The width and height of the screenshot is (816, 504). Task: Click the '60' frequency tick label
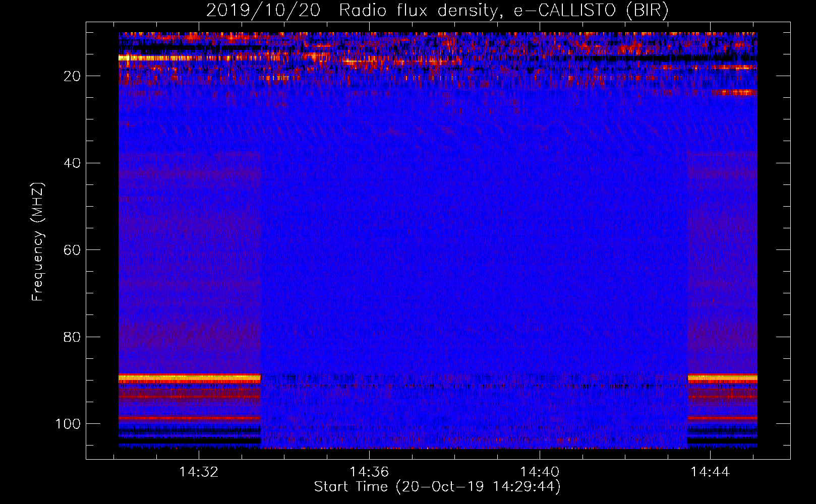pyautogui.click(x=73, y=250)
